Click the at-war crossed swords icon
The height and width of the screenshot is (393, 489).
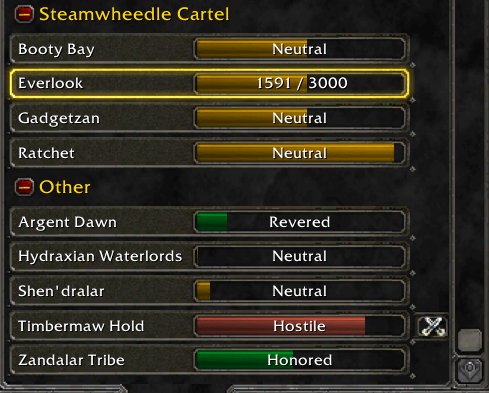pos(432,326)
